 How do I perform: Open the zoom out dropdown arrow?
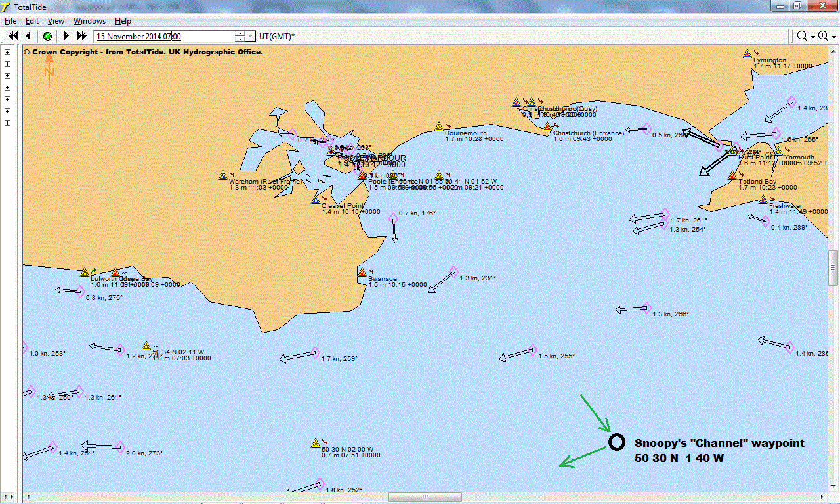[812, 37]
